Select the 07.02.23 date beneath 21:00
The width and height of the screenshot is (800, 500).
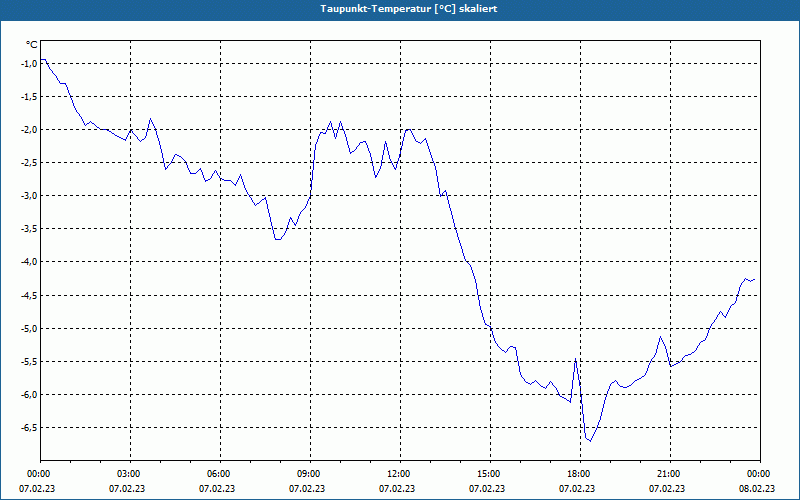click(x=667, y=489)
